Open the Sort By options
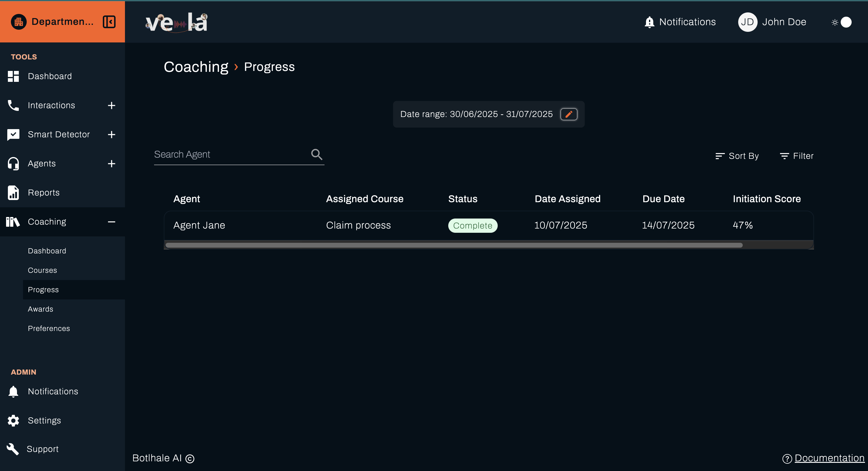The image size is (868, 471). click(737, 155)
